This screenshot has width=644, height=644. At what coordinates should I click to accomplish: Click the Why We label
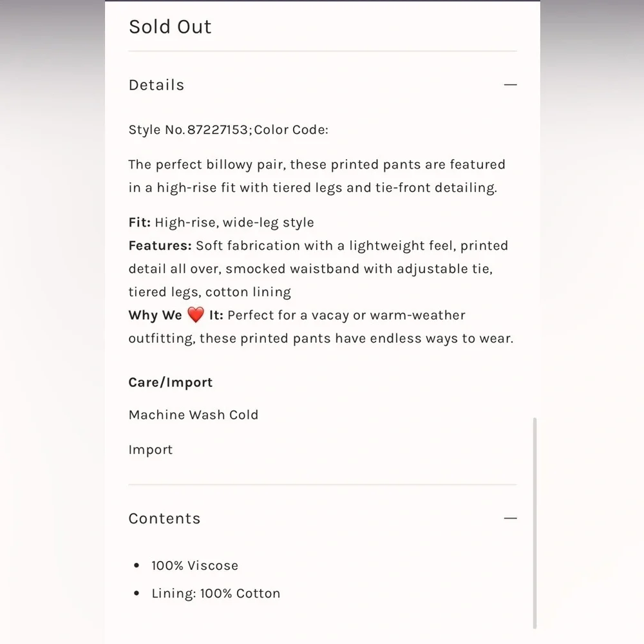(x=155, y=315)
